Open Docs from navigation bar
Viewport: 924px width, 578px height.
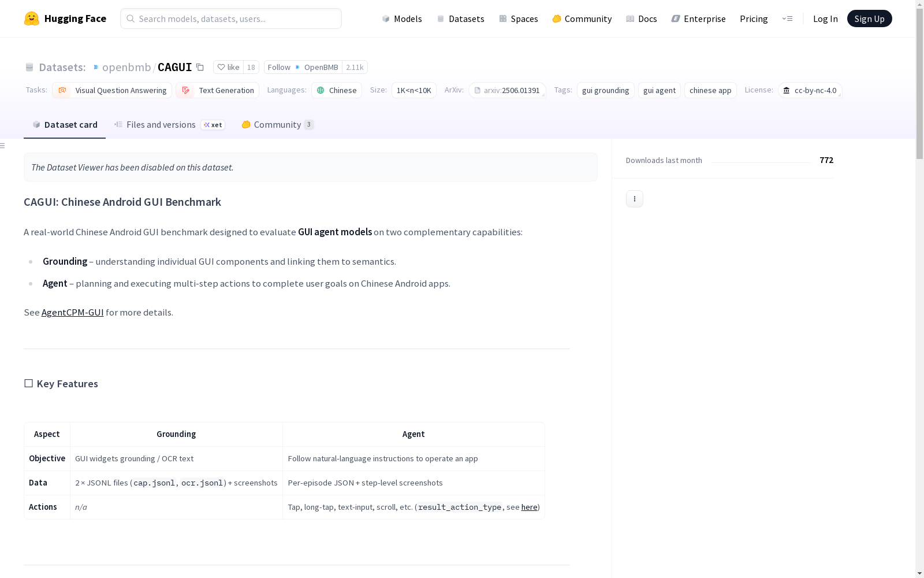tap(642, 18)
